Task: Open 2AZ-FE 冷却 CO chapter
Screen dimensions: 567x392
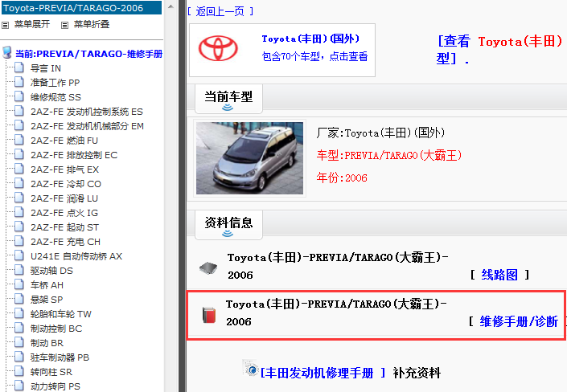Action: 66,184
